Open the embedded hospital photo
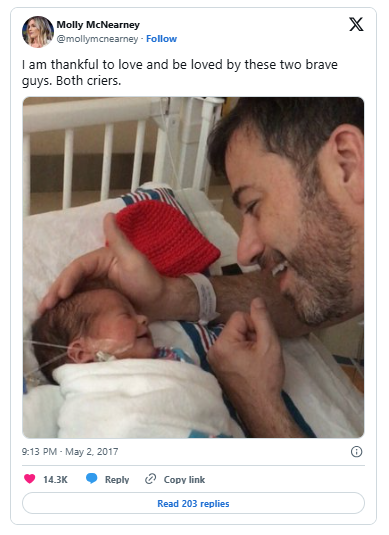This screenshot has height=535, width=389. click(x=193, y=268)
